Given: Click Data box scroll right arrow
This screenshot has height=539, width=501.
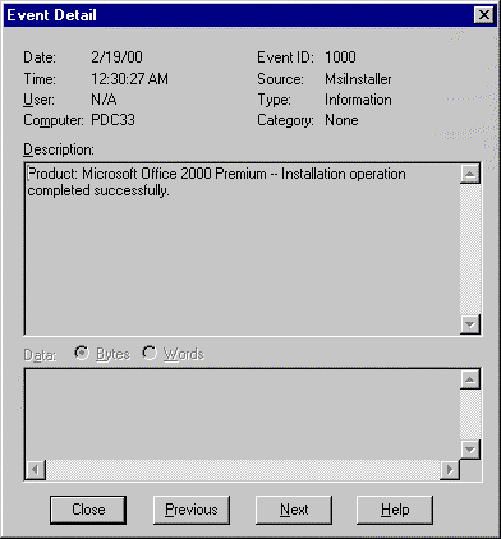Looking at the screenshot, I should [x=450, y=469].
